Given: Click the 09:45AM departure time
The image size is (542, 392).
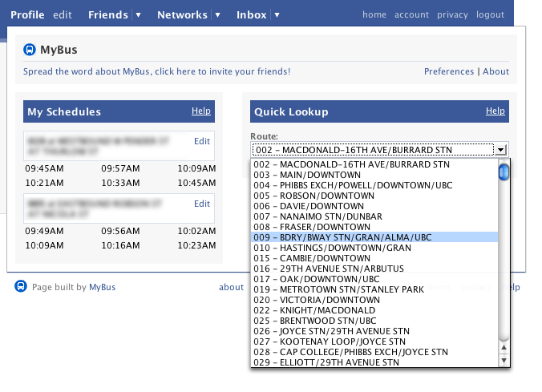Looking at the screenshot, I should (44, 168).
